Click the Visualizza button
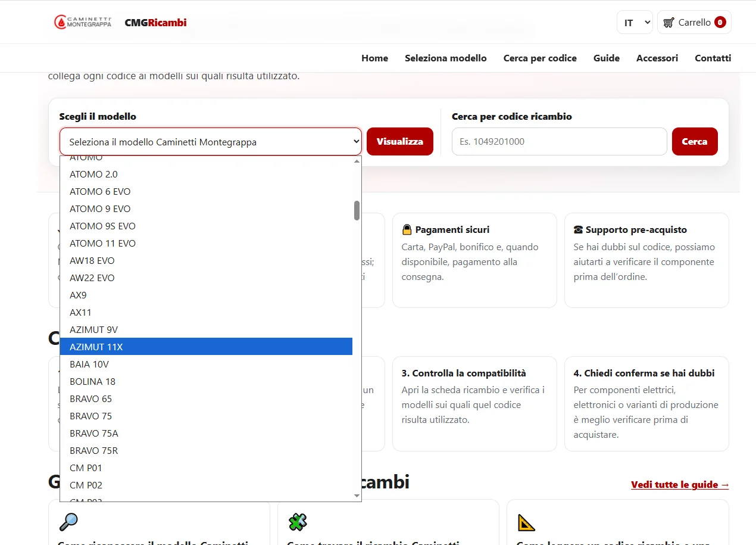756x545 pixels. (x=400, y=142)
